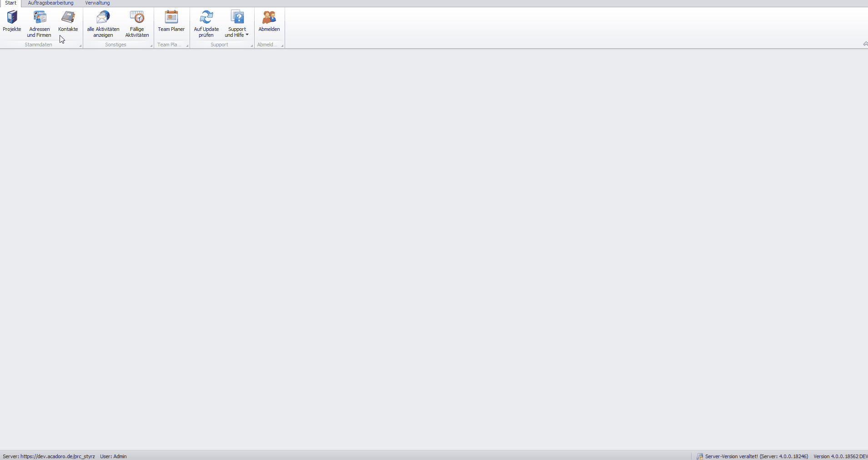Click the server version warning icon
Viewport: 868px width, 460px height.
pyautogui.click(x=700, y=456)
